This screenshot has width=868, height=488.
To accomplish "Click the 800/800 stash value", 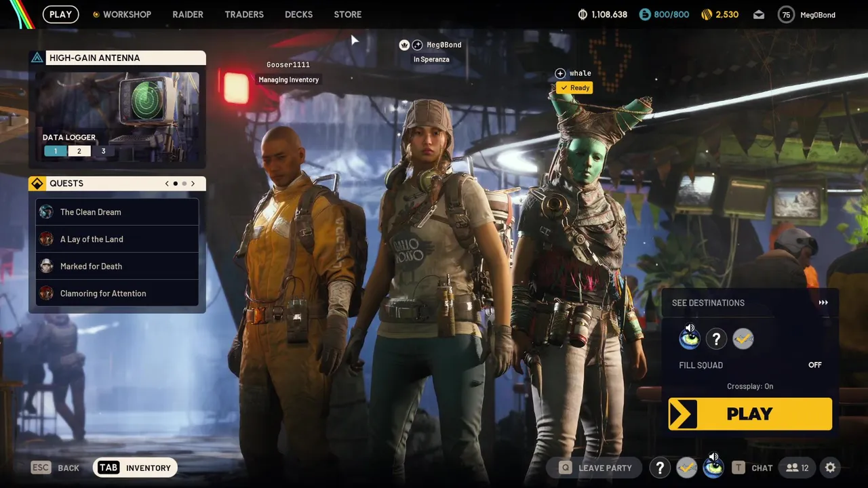I will pos(672,14).
